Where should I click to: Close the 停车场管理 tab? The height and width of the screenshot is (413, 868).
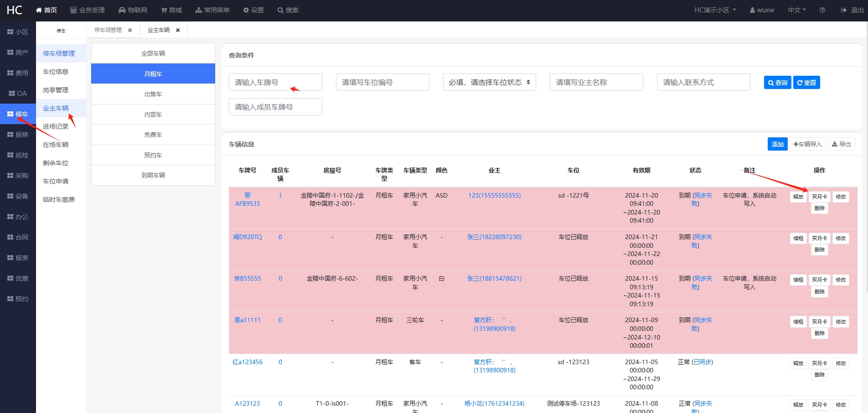point(130,30)
